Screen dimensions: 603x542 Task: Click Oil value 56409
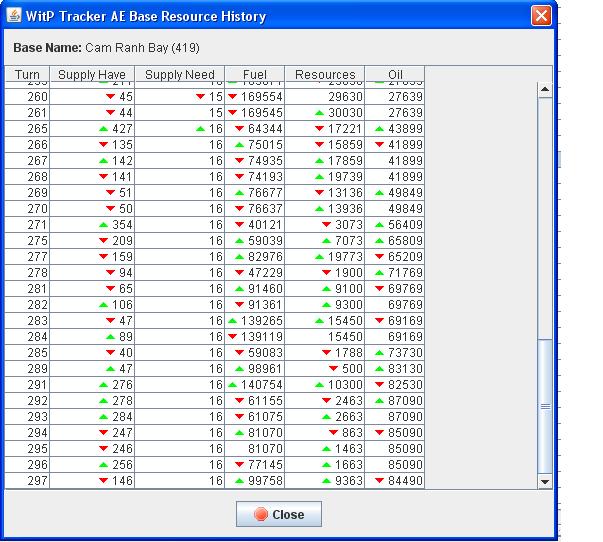tap(405, 225)
